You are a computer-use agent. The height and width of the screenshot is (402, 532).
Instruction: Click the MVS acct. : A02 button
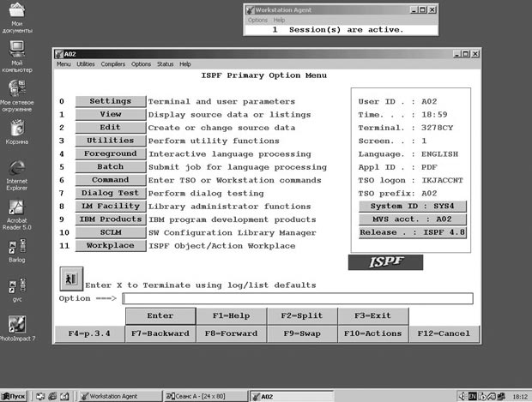click(413, 219)
